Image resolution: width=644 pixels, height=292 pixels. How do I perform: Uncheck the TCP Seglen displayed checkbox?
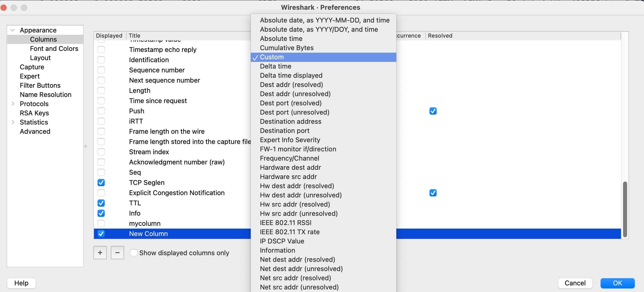pos(101,183)
